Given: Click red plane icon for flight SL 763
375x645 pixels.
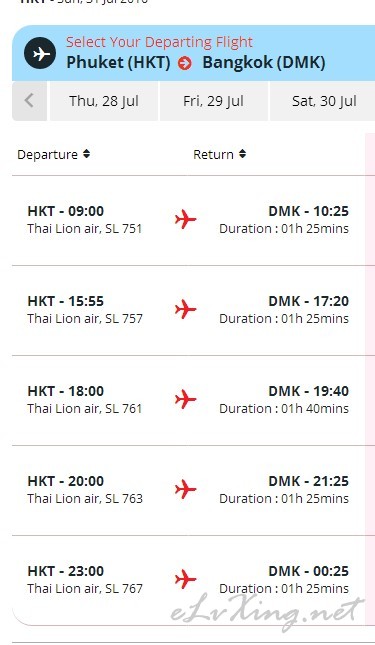Looking at the screenshot, I should tap(185, 489).
